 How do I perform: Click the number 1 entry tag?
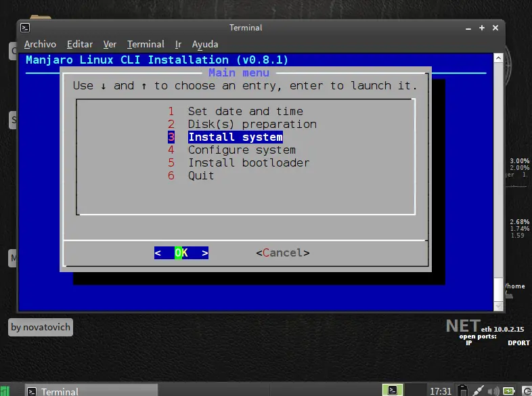click(171, 111)
